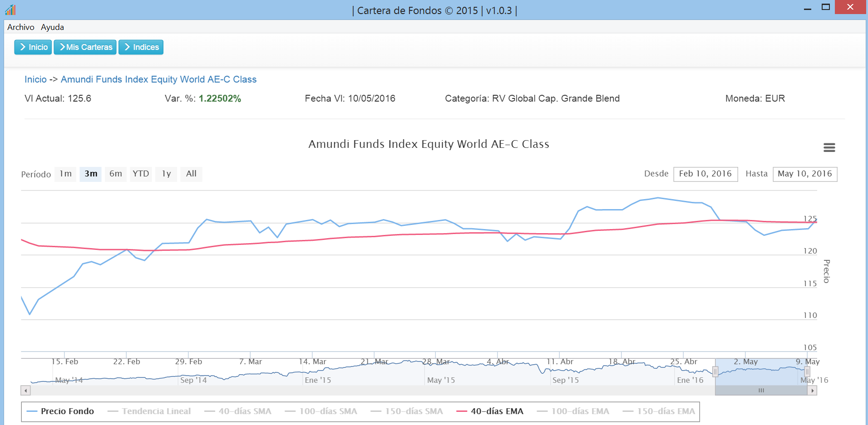Select the 3m period range
Viewport: 868px width, 425px height.
pyautogui.click(x=91, y=174)
